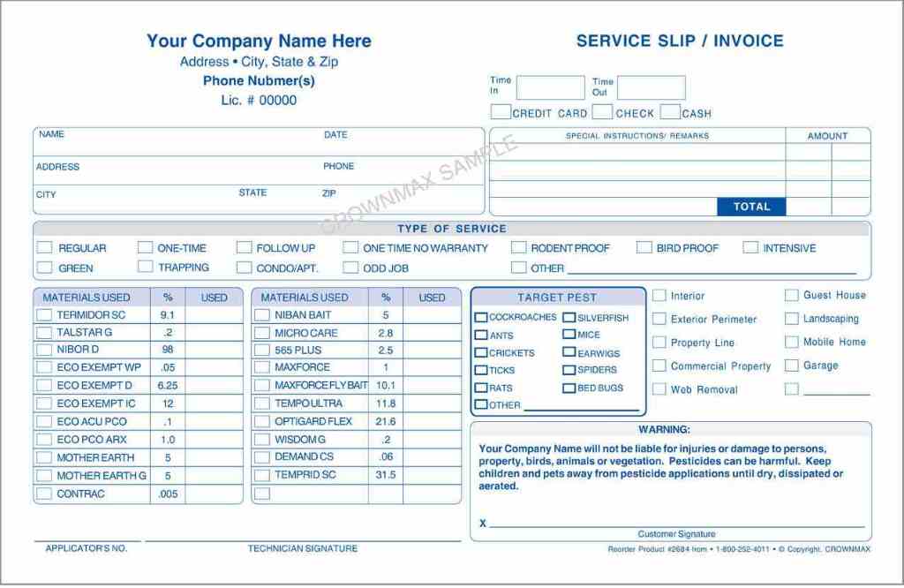Select the Property Line checkbox
Viewport: 904px width, 588px height.
[x=659, y=342]
